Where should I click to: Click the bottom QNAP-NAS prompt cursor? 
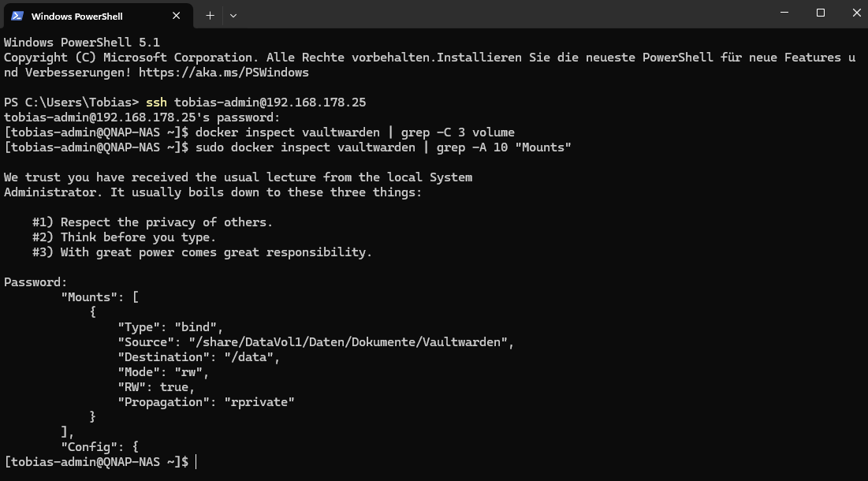click(x=196, y=461)
